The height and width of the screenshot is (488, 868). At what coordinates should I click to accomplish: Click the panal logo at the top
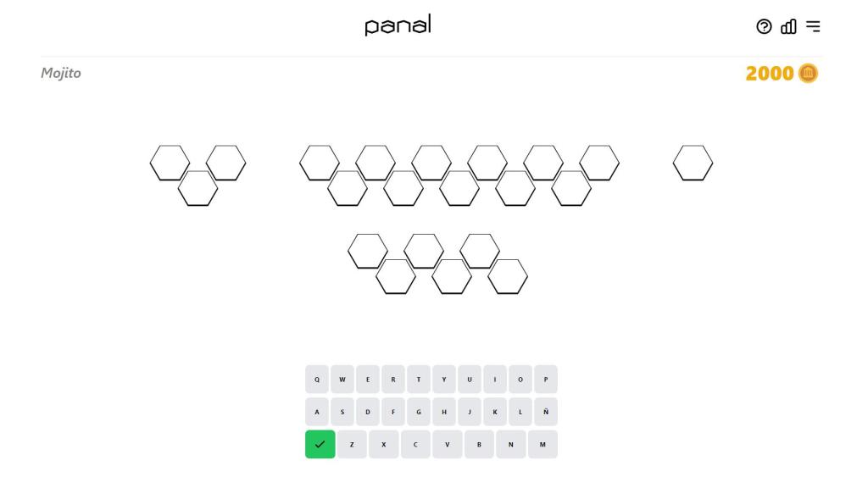point(398,25)
